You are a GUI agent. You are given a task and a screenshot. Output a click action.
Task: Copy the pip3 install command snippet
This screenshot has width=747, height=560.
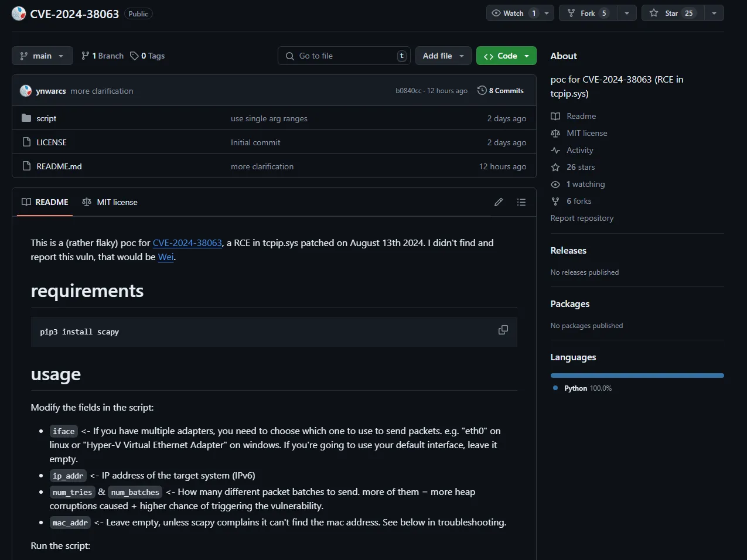point(503,330)
